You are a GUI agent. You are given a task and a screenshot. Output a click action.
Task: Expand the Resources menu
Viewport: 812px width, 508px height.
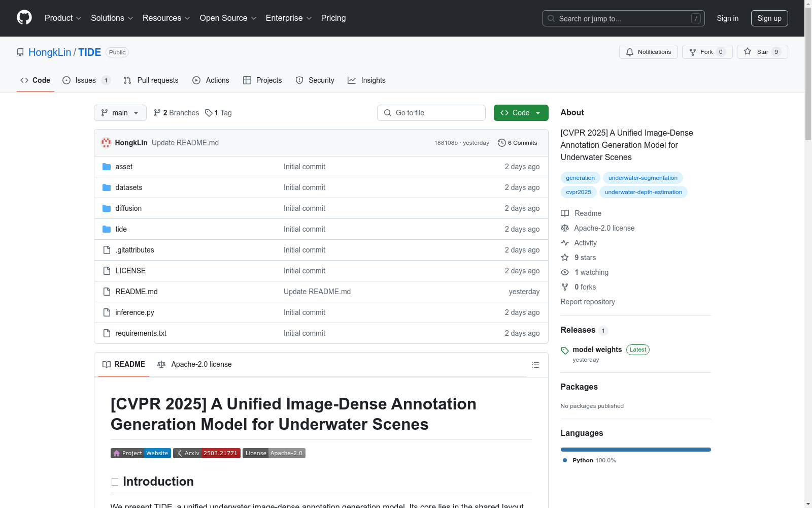166,18
